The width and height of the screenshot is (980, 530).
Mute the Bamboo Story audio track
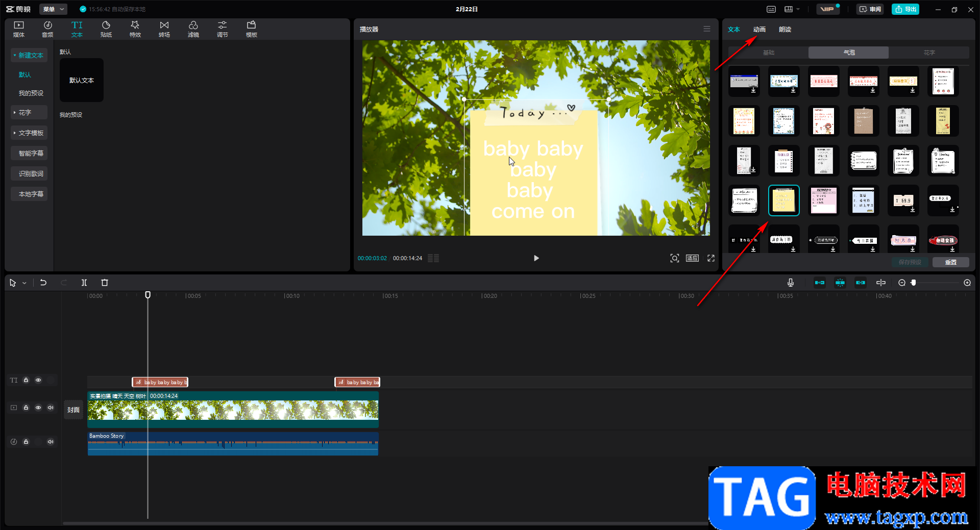tap(51, 442)
